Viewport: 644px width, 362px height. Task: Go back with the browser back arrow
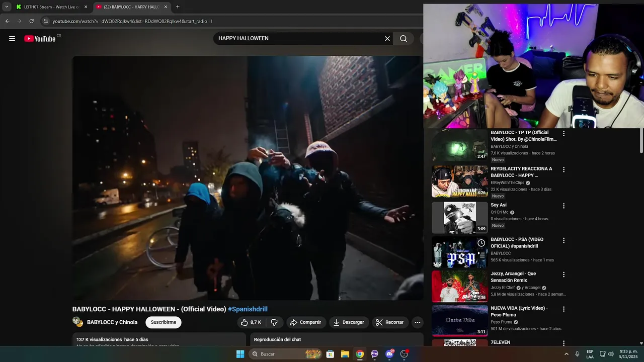coord(8,21)
